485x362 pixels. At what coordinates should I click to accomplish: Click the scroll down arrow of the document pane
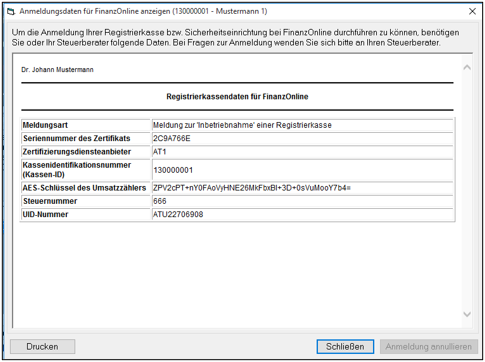467,314
